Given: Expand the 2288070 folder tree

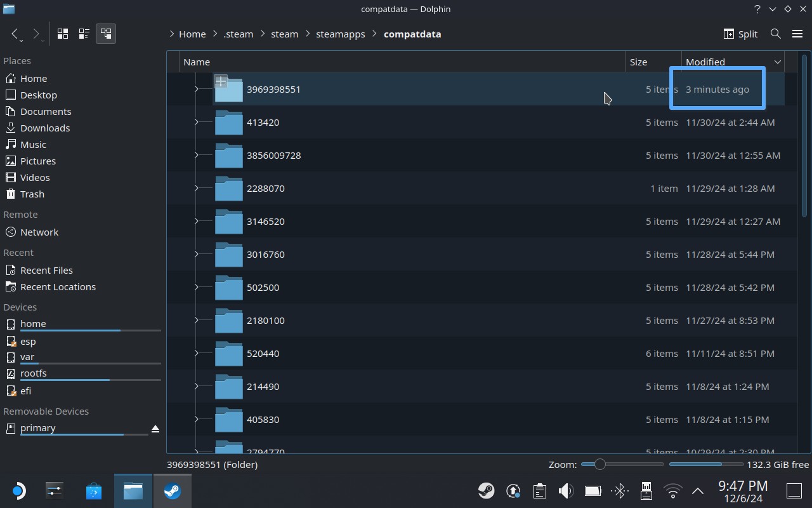Looking at the screenshot, I should coord(196,188).
